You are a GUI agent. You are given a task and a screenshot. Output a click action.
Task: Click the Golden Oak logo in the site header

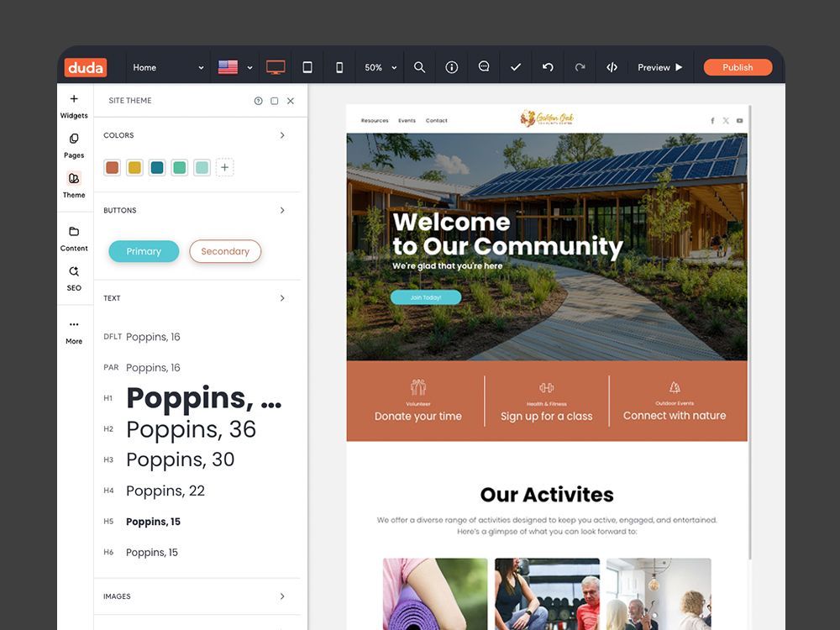pyautogui.click(x=547, y=118)
